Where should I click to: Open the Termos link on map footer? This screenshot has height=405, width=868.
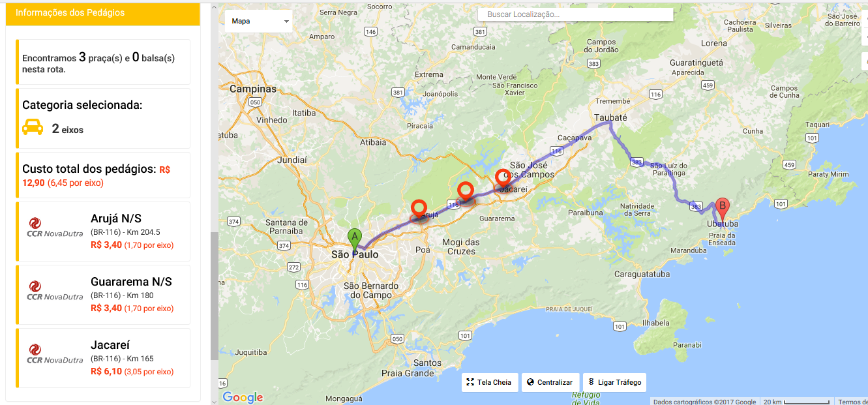tap(852, 402)
